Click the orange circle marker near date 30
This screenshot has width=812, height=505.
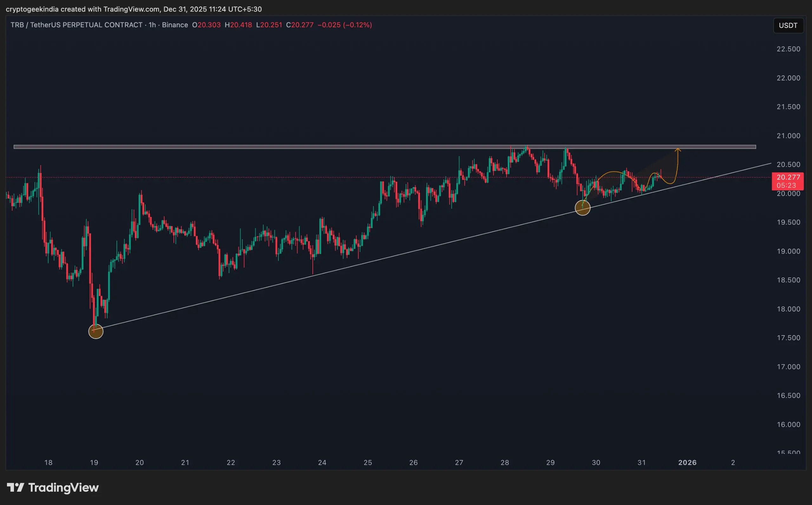point(582,208)
